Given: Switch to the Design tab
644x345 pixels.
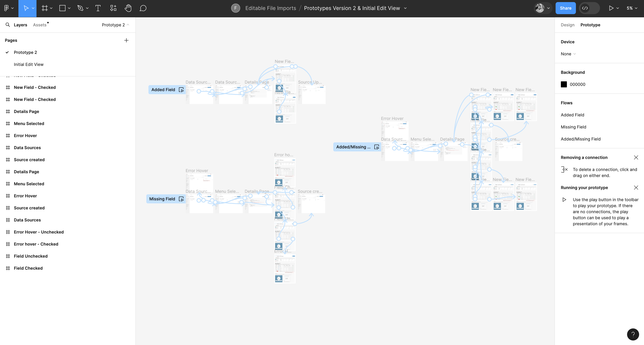Looking at the screenshot, I should point(567,25).
